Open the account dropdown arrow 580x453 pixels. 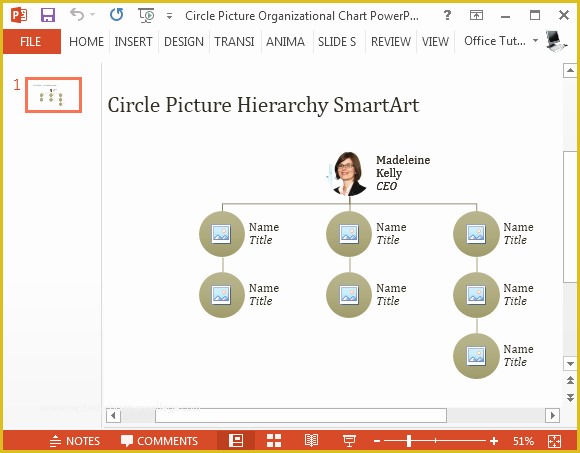coord(535,40)
